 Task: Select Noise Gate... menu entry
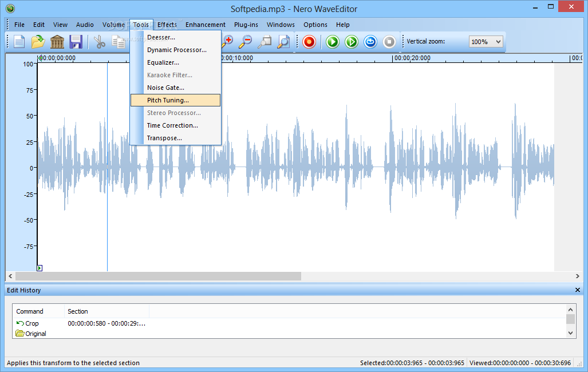(176, 88)
